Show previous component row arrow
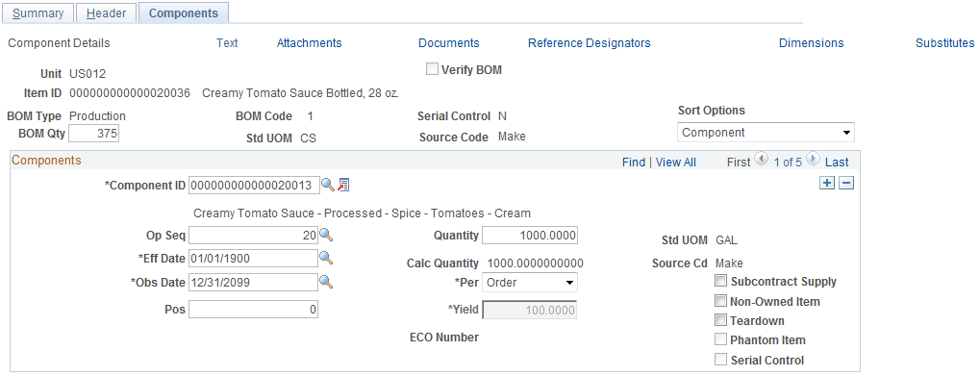Screen dimensions: 980x376 tap(761, 159)
